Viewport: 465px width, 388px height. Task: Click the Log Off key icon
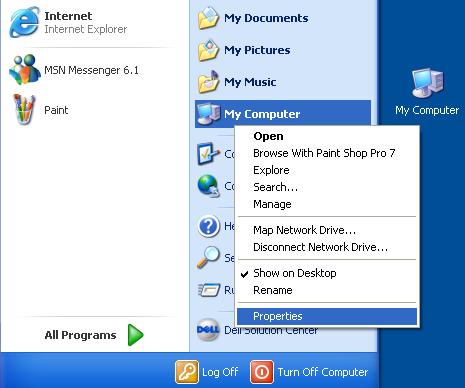coord(187,372)
